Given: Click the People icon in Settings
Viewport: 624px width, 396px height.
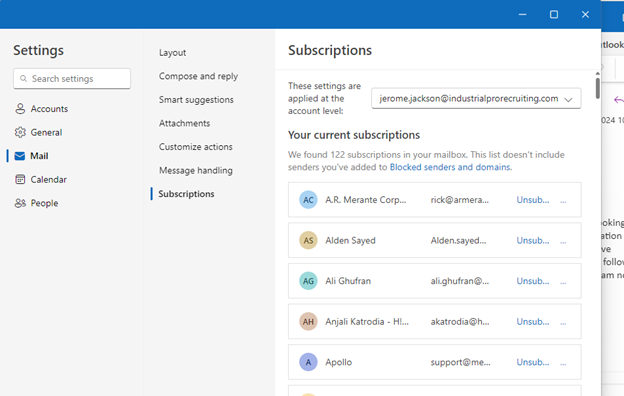Looking at the screenshot, I should click(20, 203).
